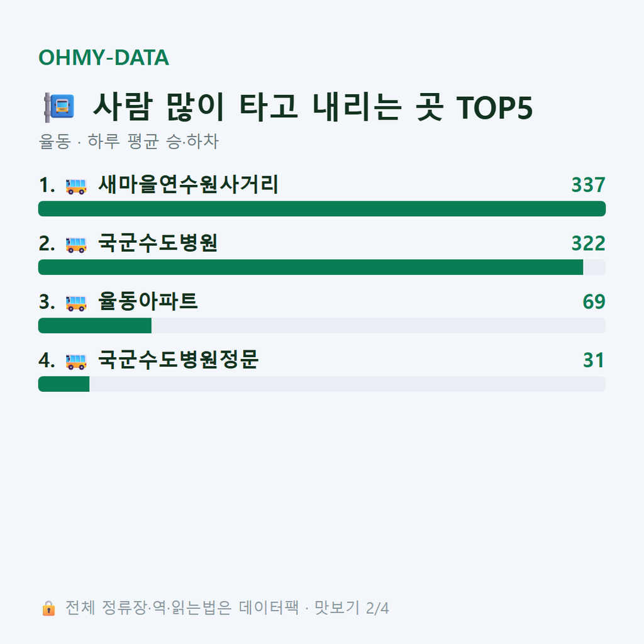Viewport: 644px width, 644px height.
Task: Click the 337 ridership value
Action: click(588, 185)
